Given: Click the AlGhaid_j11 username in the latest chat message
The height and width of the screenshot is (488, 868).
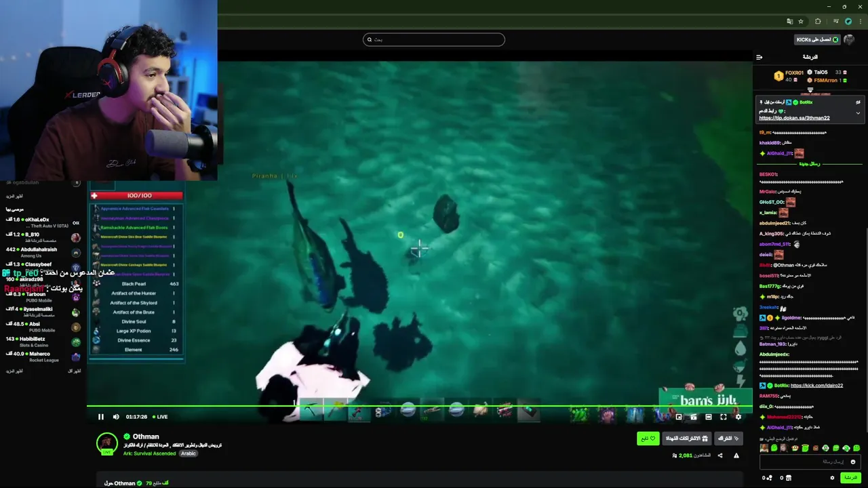Looking at the screenshot, I should coord(778,428).
